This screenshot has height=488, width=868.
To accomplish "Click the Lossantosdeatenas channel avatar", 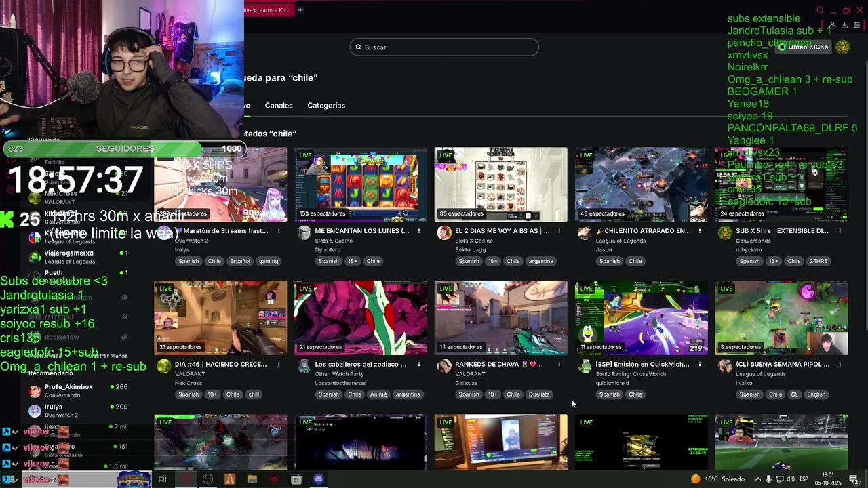I will (304, 367).
